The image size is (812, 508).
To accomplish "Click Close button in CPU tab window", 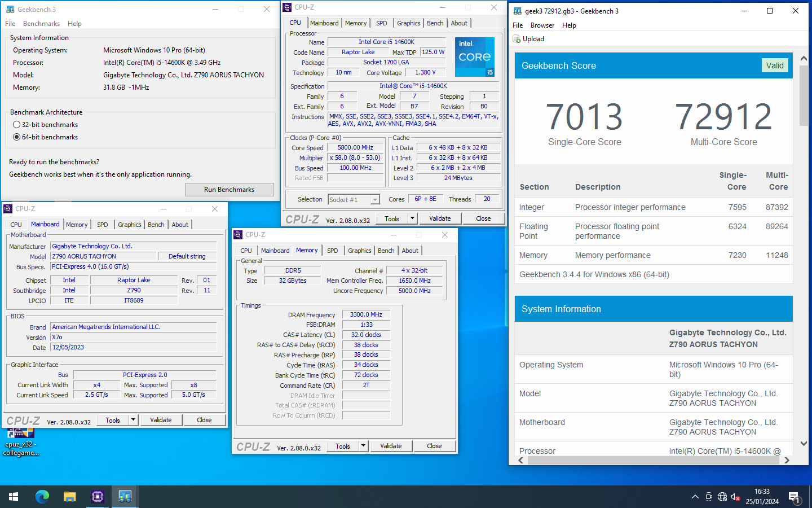I will pyautogui.click(x=483, y=218).
